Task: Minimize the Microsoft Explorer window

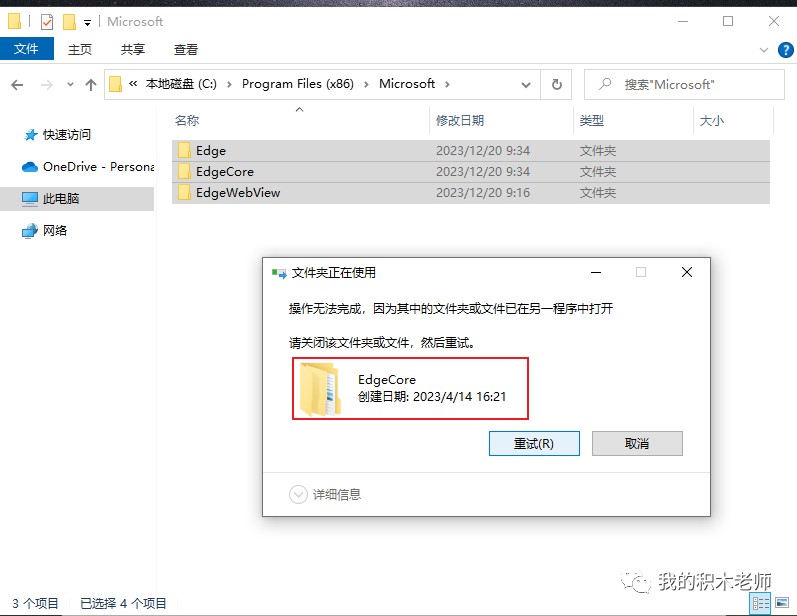Action: (683, 21)
